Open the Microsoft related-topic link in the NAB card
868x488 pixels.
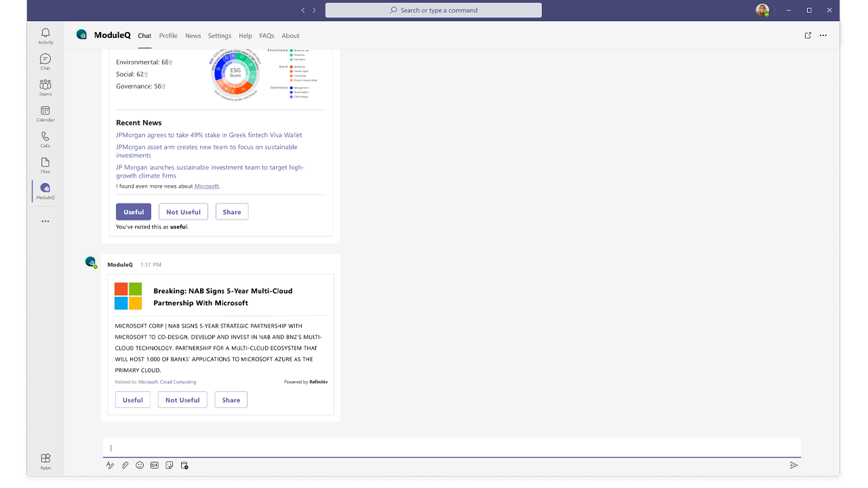148,382
